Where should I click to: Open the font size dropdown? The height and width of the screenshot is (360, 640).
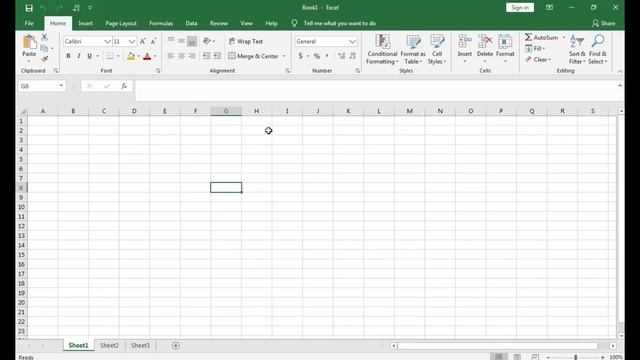(x=131, y=41)
